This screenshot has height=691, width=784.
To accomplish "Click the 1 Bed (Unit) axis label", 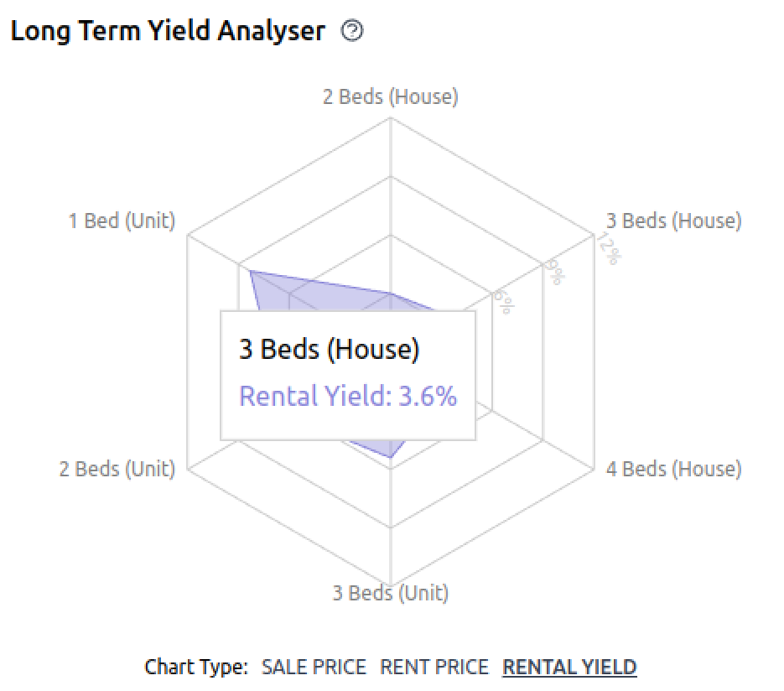I will coord(122,221).
